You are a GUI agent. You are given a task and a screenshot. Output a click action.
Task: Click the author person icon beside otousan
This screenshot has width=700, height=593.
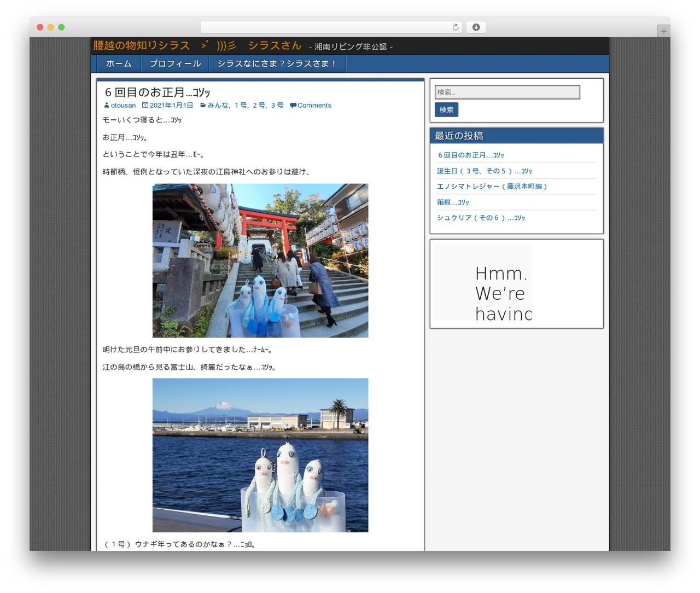pos(107,106)
